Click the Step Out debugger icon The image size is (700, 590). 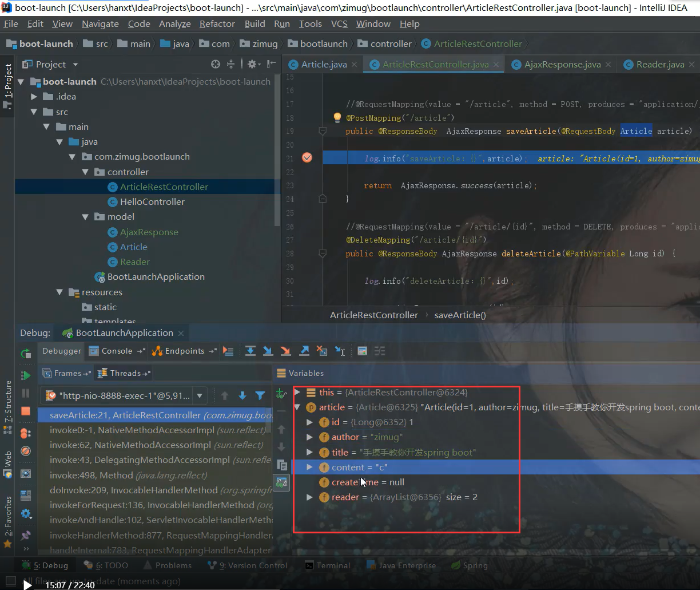pos(304,351)
